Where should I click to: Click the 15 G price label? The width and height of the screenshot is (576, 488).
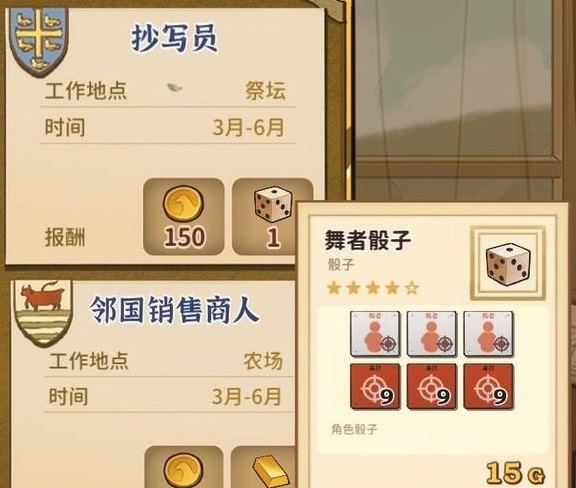coord(515,473)
